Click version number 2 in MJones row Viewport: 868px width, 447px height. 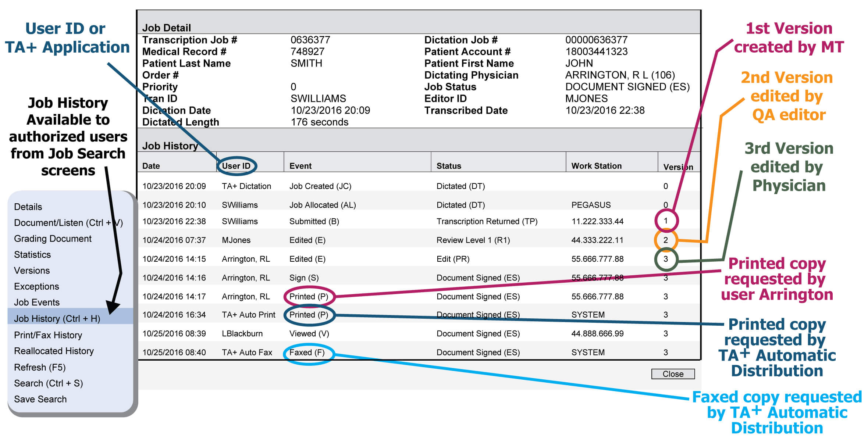pos(665,240)
